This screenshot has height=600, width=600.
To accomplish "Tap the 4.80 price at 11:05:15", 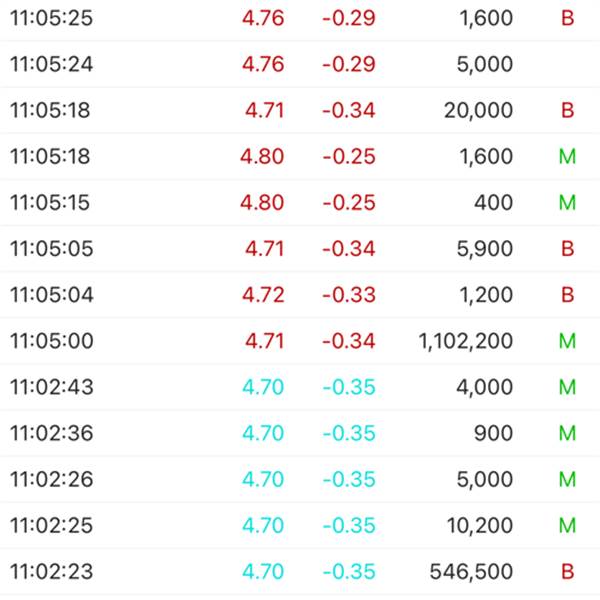I will (262, 202).
